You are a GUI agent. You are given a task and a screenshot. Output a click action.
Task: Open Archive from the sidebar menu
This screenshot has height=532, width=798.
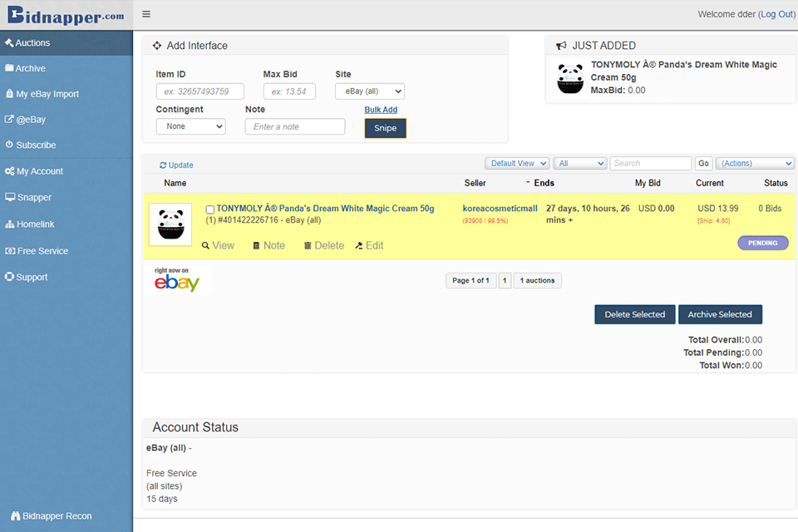point(7,68)
